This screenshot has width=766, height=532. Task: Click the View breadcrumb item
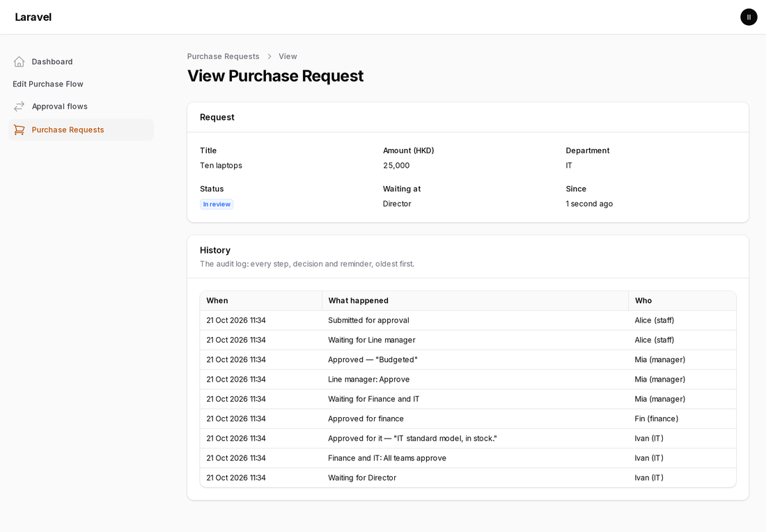click(288, 56)
